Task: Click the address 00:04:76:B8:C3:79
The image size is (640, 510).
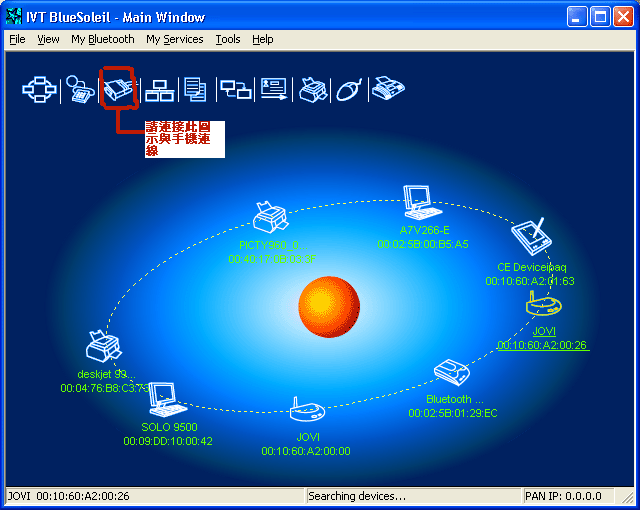Action: coord(104,388)
